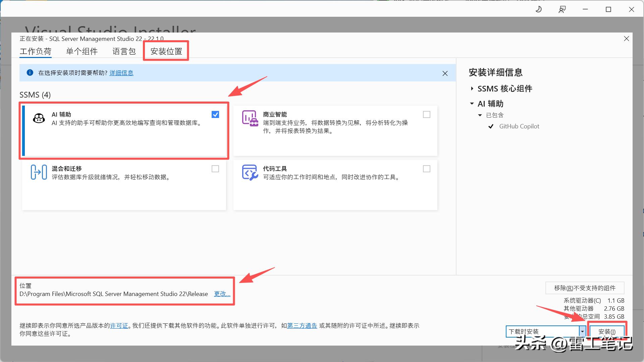The image size is (644, 362).
Task: Enable the 商业智能 workload checkbox
Action: (426, 115)
